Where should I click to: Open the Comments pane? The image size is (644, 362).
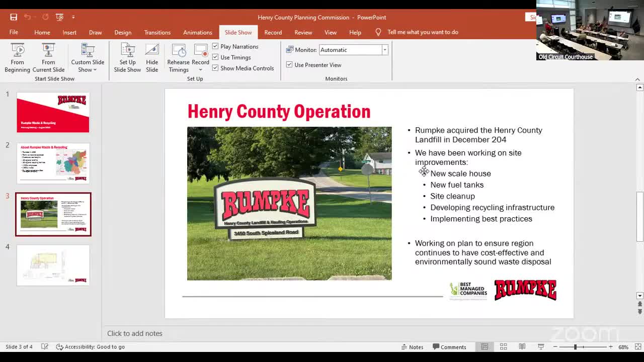point(450,346)
